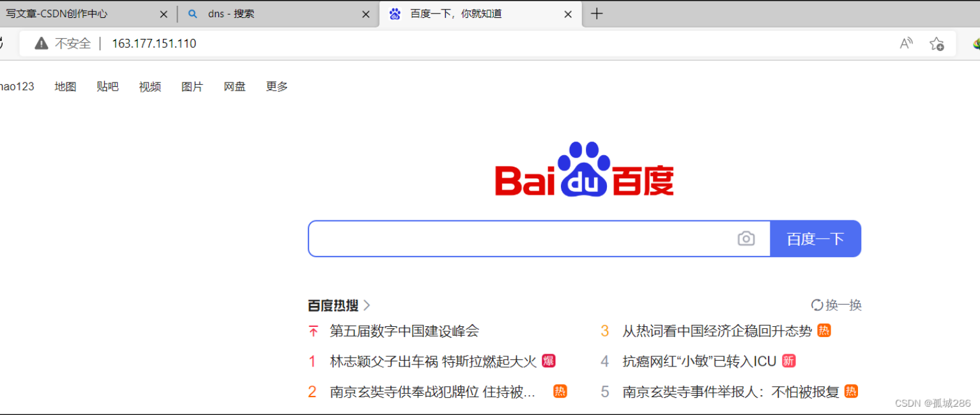Click the camera image search icon
The image size is (980, 415).
(x=746, y=239)
